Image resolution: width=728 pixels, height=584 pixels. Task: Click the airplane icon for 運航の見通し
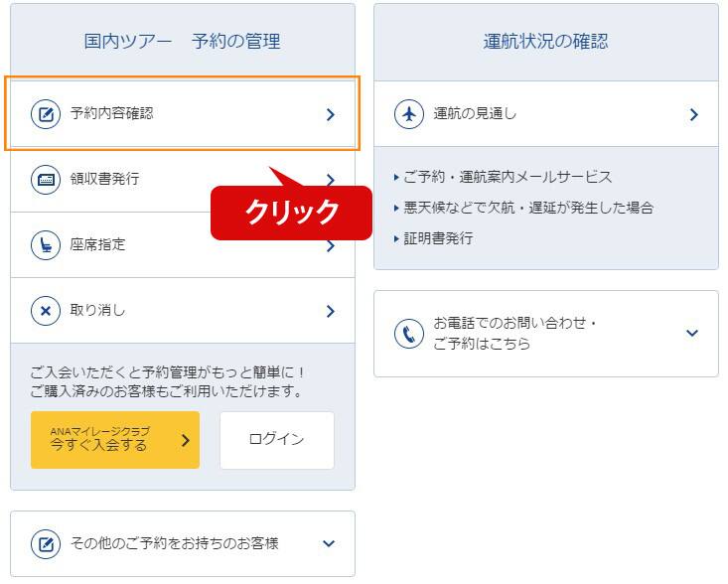[409, 114]
